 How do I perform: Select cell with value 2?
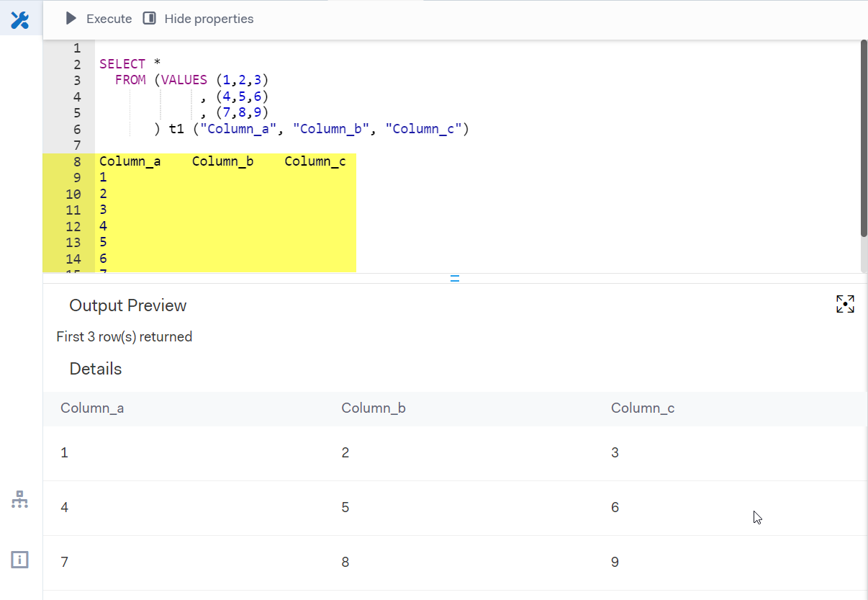tap(345, 453)
